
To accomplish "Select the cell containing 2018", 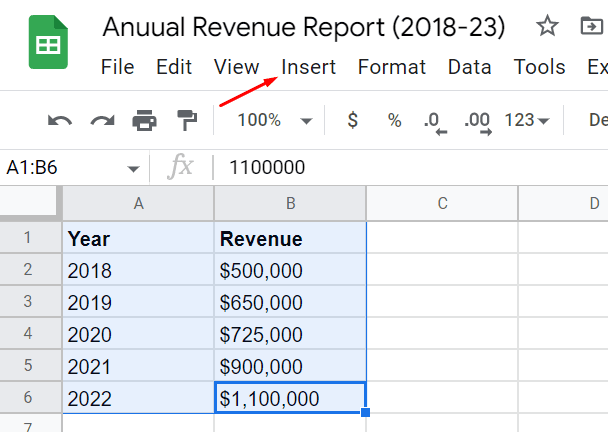I will (138, 270).
